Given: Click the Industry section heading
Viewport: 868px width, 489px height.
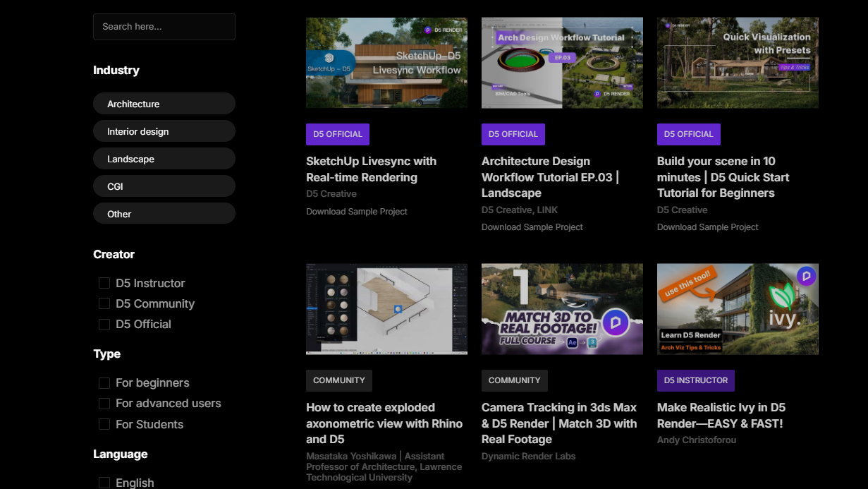Looking at the screenshot, I should [x=116, y=71].
